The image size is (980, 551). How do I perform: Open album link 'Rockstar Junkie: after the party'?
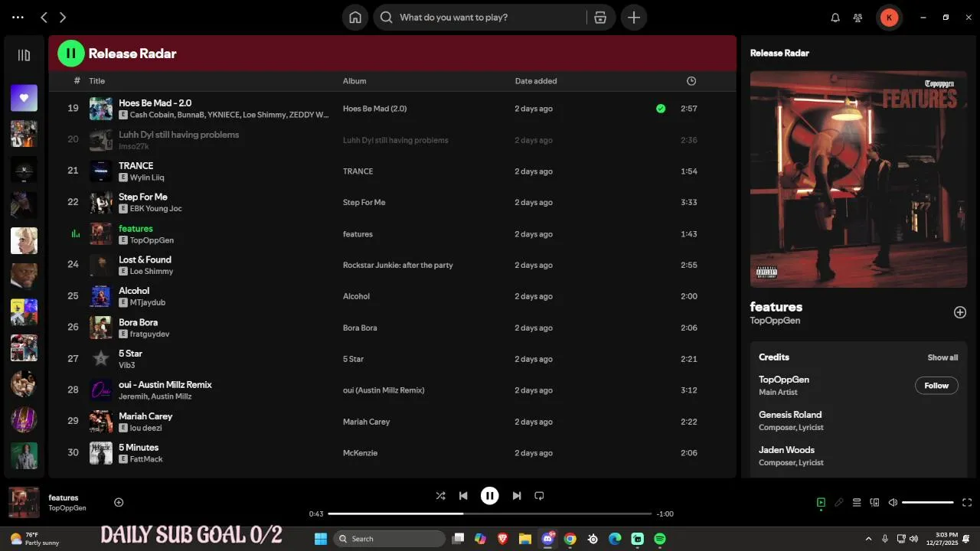pyautogui.click(x=398, y=266)
